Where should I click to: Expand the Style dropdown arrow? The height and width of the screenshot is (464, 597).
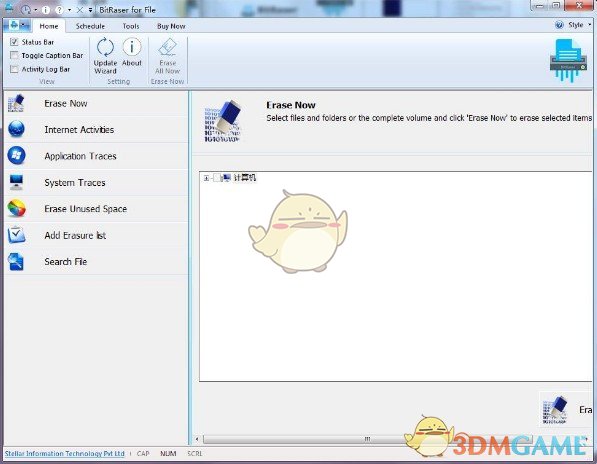pos(590,25)
